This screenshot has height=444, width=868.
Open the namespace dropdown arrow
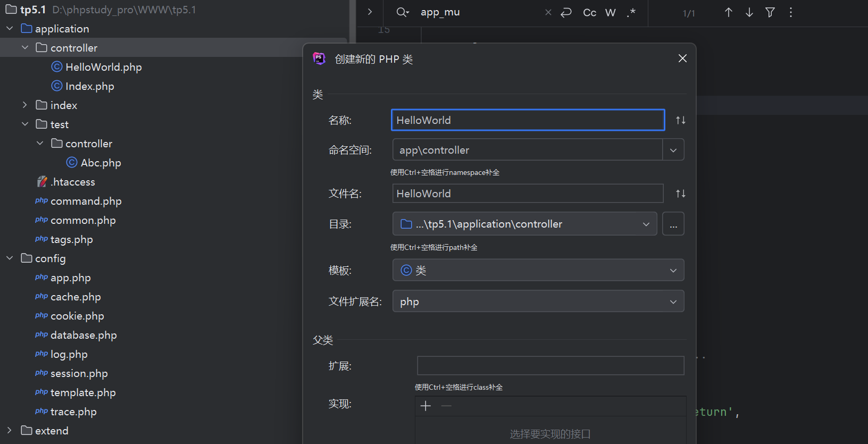pyautogui.click(x=673, y=150)
